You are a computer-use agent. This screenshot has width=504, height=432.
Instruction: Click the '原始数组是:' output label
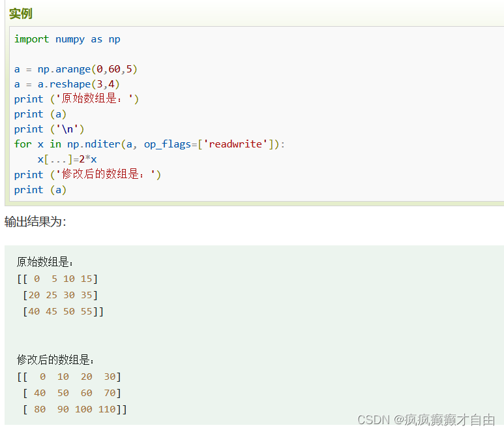click(x=45, y=262)
